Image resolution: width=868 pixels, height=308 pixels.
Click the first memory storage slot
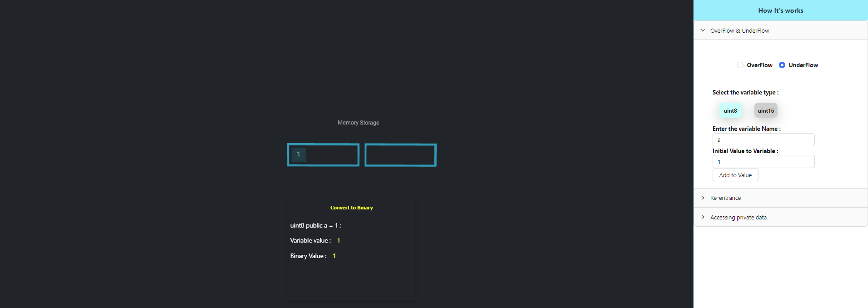click(x=323, y=155)
